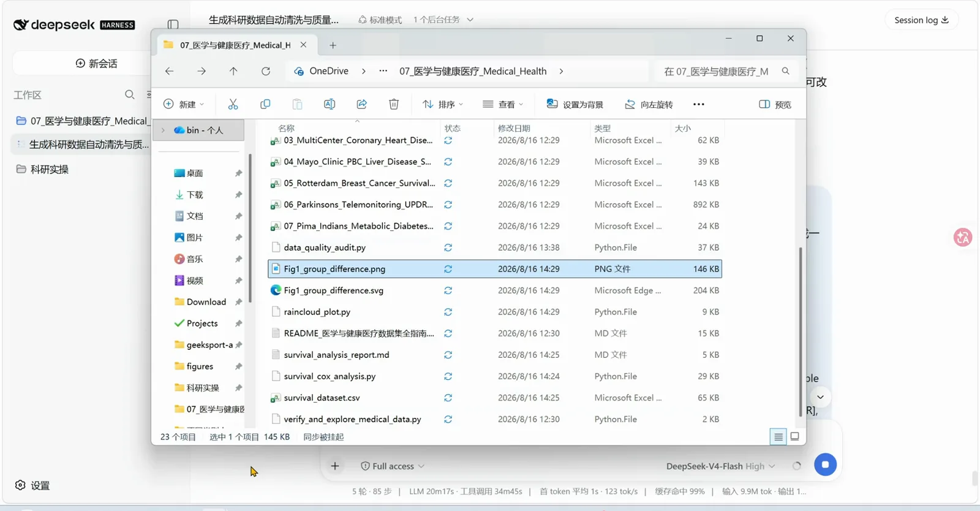Open the Full access permission dropdown
980x511 pixels.
click(x=393, y=466)
